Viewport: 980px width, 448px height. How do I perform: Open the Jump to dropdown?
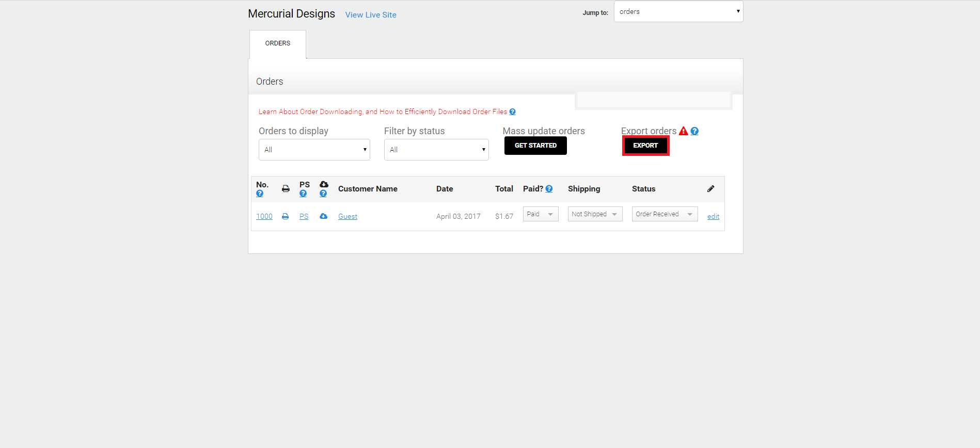click(678, 11)
